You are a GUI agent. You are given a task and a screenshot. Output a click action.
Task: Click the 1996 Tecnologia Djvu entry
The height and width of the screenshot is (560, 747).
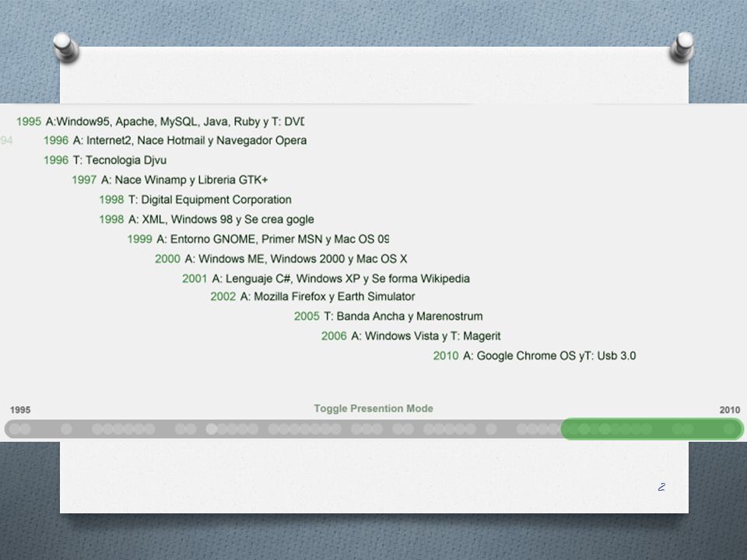105,160
